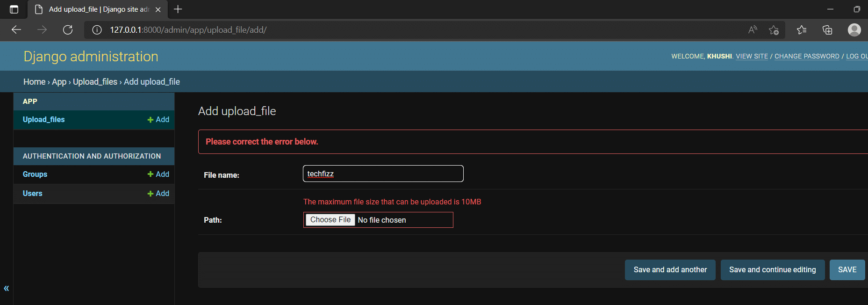
Task: Click into the File name text field
Action: click(383, 174)
